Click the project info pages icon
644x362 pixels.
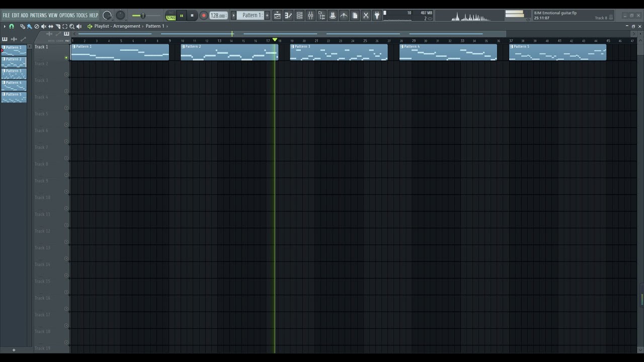pos(355,16)
